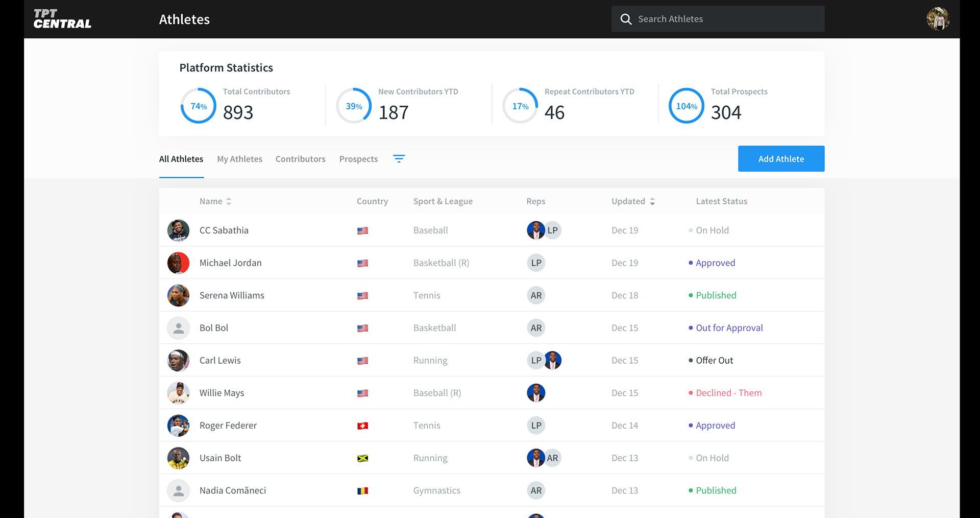Switch to the Contributors tab
Viewport: 980px width, 518px height.
[301, 159]
